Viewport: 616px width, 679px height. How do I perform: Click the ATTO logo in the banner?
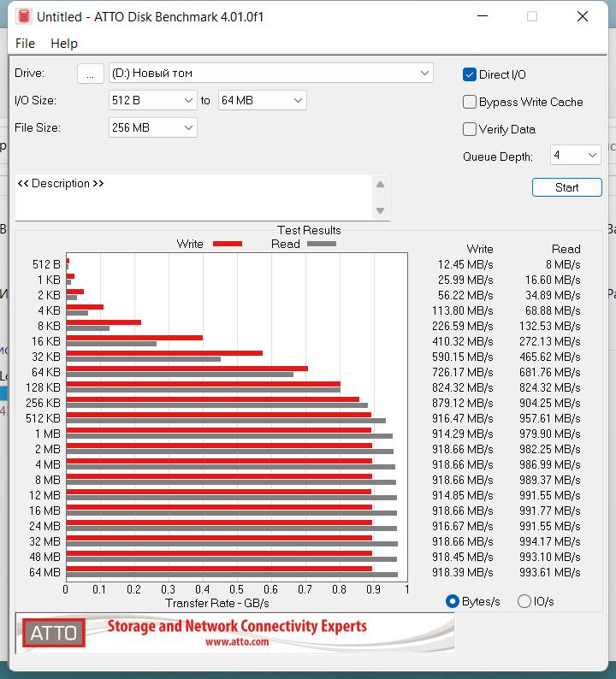click(54, 633)
